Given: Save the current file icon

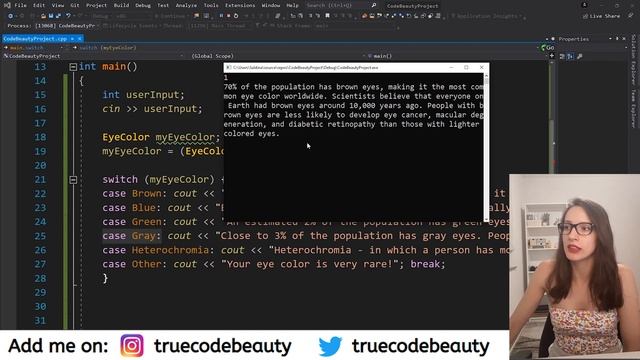Looking at the screenshot, I should pyautogui.click(x=51, y=16).
